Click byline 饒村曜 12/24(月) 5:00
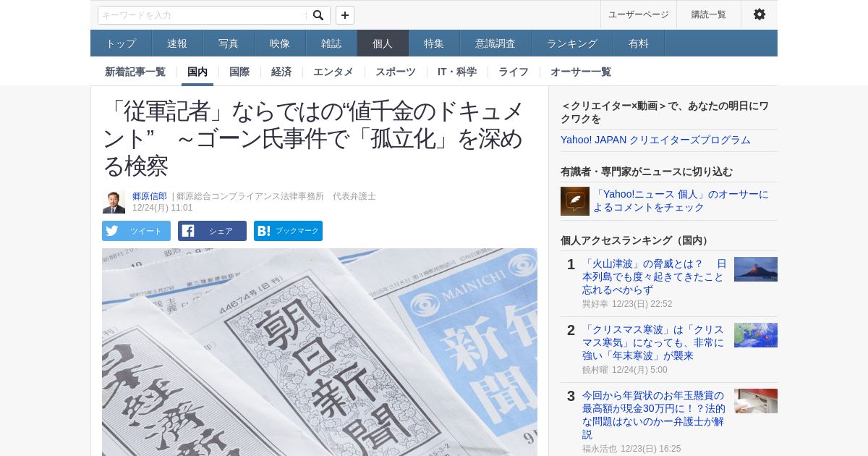 [625, 370]
